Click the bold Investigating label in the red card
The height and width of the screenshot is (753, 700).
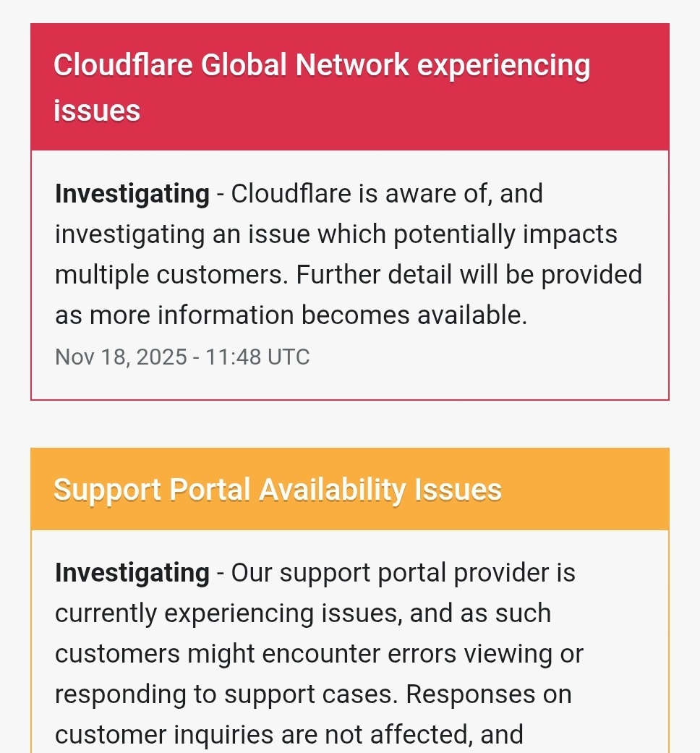tap(132, 194)
